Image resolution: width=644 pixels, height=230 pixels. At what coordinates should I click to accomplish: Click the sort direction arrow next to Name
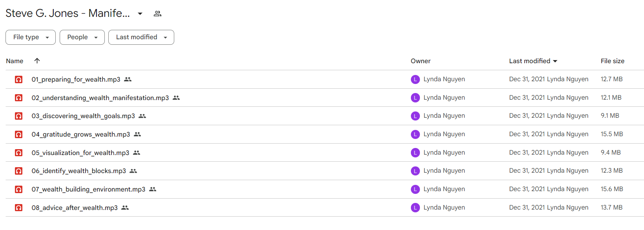click(37, 61)
